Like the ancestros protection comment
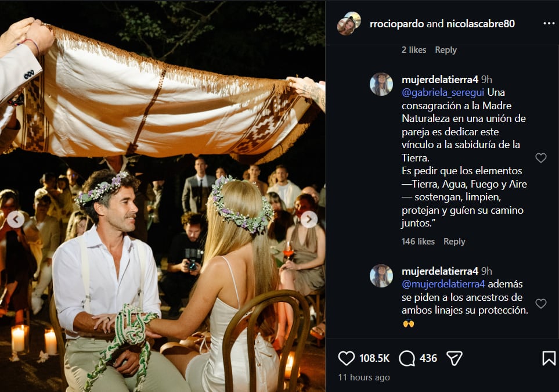 540,304
